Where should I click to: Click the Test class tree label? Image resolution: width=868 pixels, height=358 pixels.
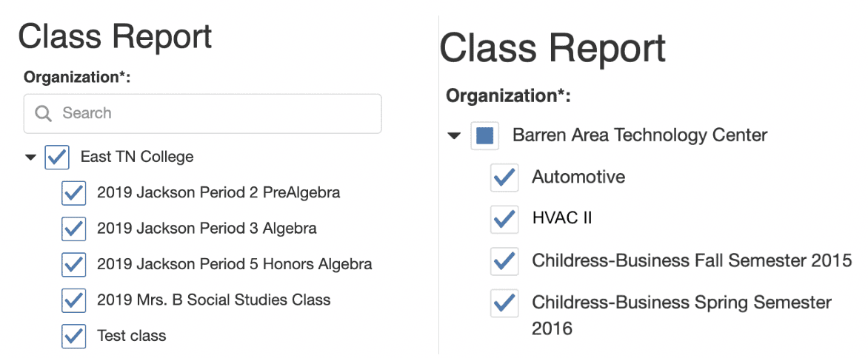[x=131, y=336]
